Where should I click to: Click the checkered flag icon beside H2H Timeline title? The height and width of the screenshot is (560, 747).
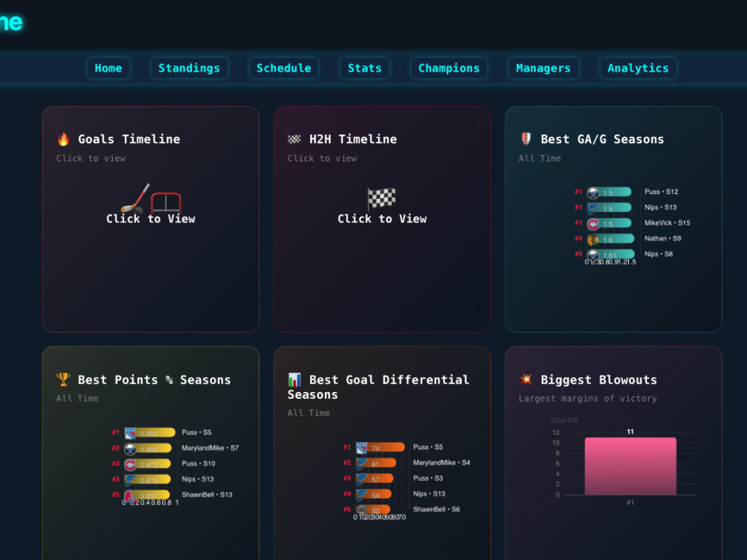[294, 139]
